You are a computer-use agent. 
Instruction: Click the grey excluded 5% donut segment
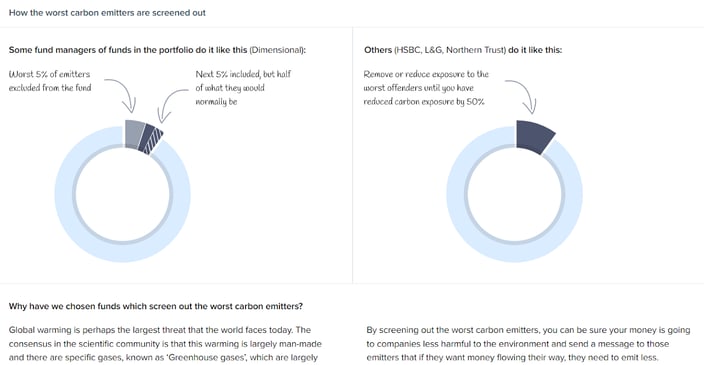tap(134, 134)
